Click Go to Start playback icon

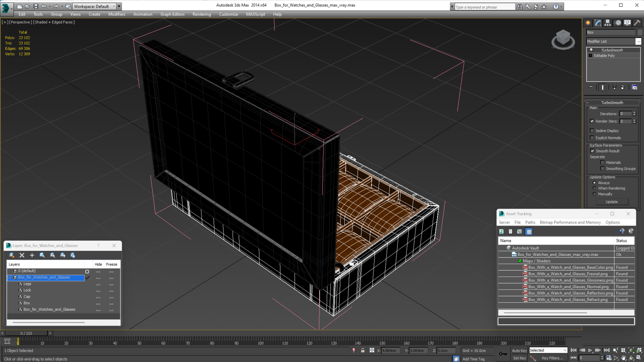[x=574, y=350]
